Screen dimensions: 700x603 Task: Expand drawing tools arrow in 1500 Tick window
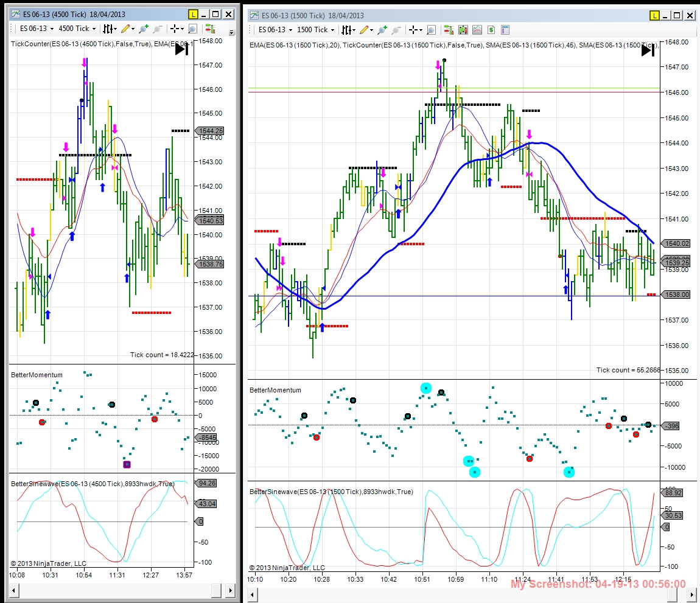(x=372, y=30)
